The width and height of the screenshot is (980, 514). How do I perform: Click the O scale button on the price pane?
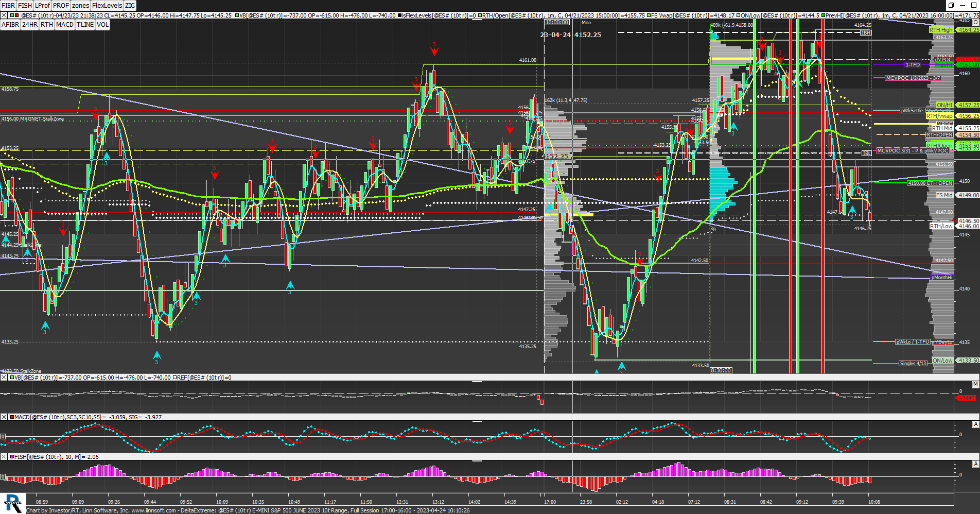click(975, 23)
